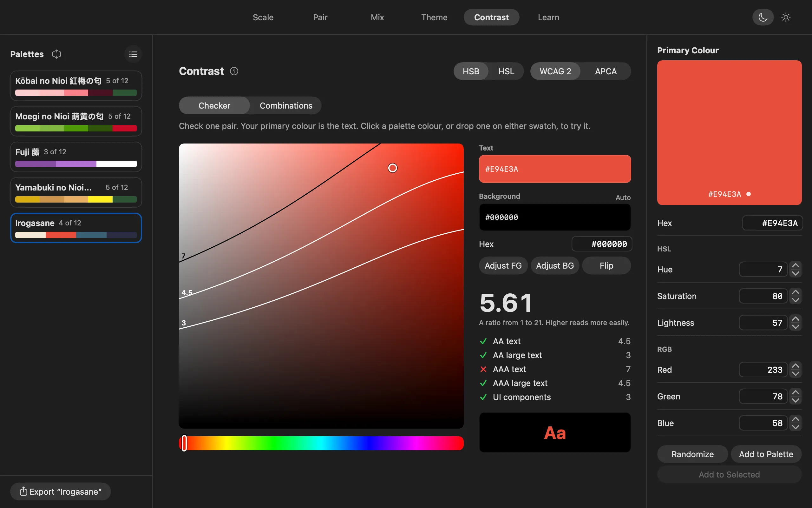The image size is (812, 508).
Task: Click the palette sync icon beside Palettes
Action: tap(57, 54)
